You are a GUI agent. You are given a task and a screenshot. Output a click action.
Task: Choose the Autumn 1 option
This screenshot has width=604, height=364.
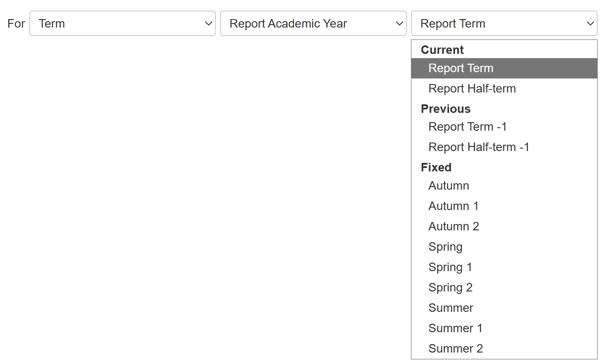tap(453, 206)
